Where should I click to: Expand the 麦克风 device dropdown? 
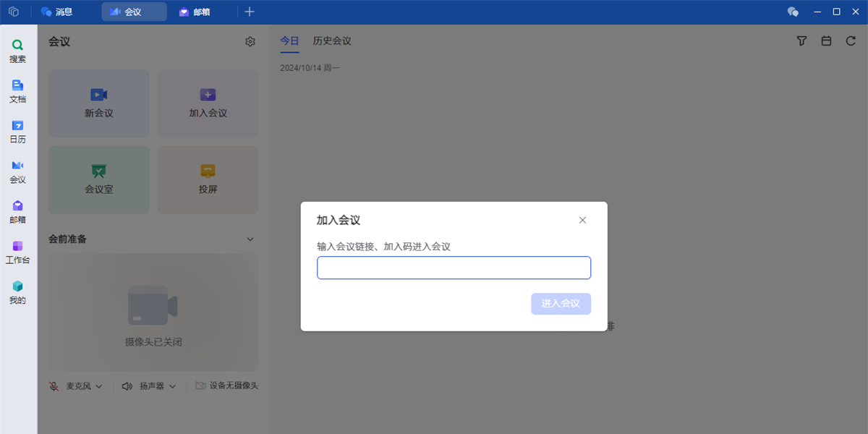click(x=99, y=386)
